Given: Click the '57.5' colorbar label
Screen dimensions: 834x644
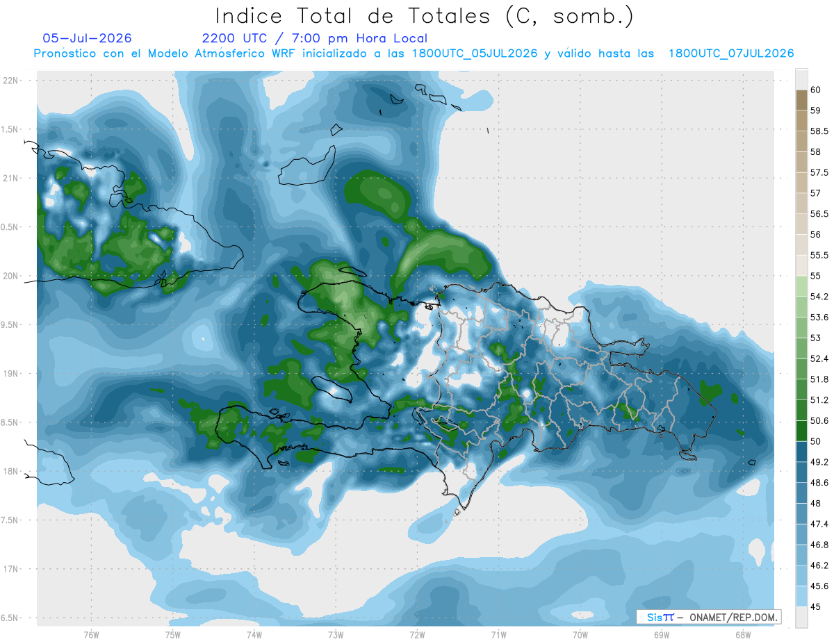Looking at the screenshot, I should click(819, 172).
